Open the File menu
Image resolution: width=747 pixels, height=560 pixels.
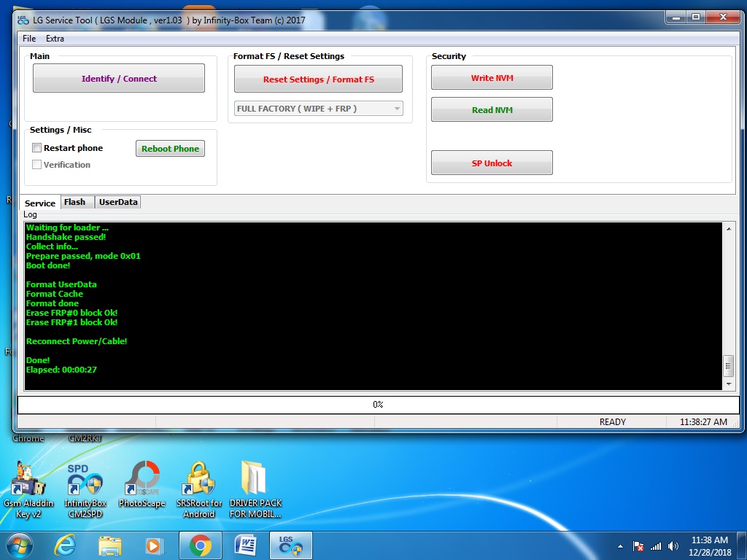pyautogui.click(x=29, y=39)
